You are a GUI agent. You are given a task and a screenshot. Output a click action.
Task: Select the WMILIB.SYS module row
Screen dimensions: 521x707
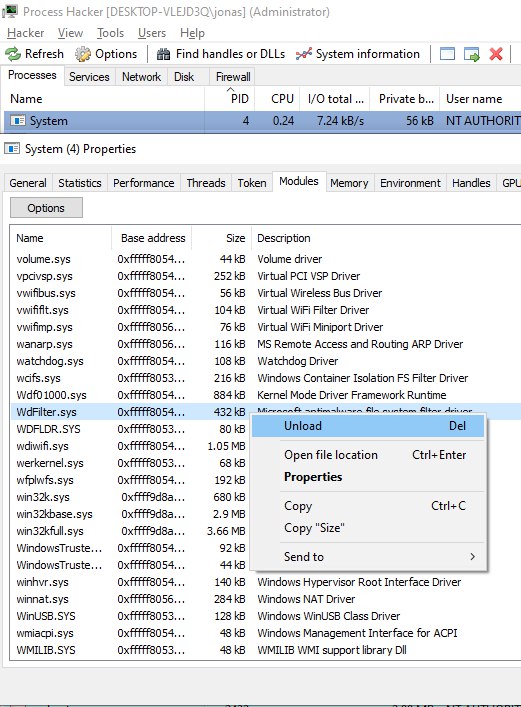265,650
